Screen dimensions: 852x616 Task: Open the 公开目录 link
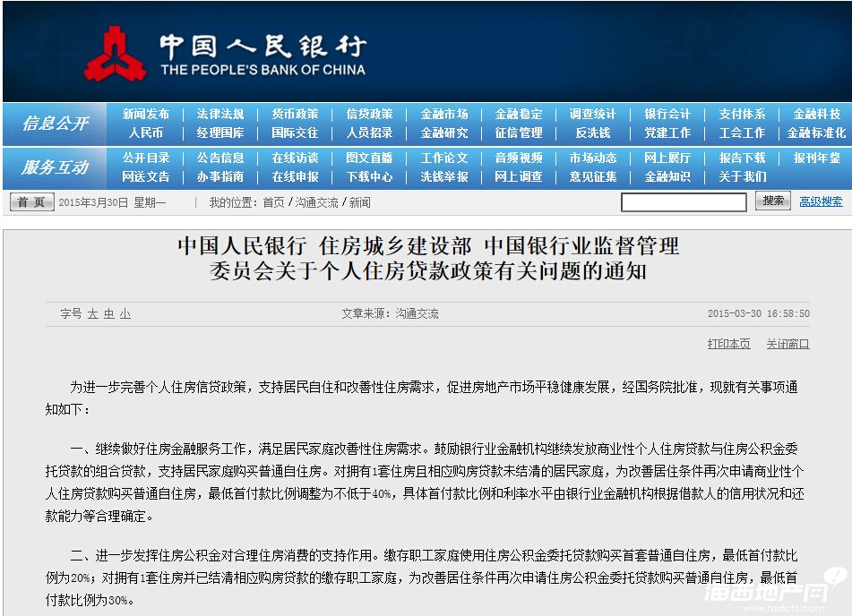146,158
